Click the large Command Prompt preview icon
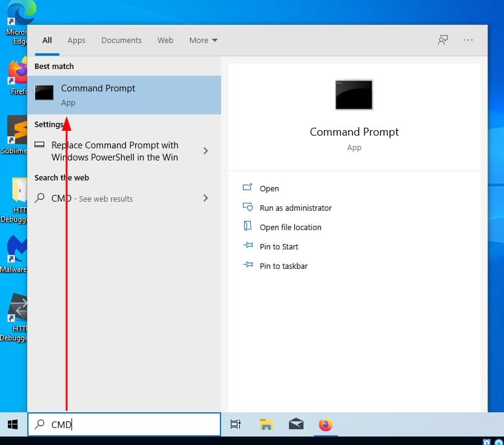 click(354, 94)
